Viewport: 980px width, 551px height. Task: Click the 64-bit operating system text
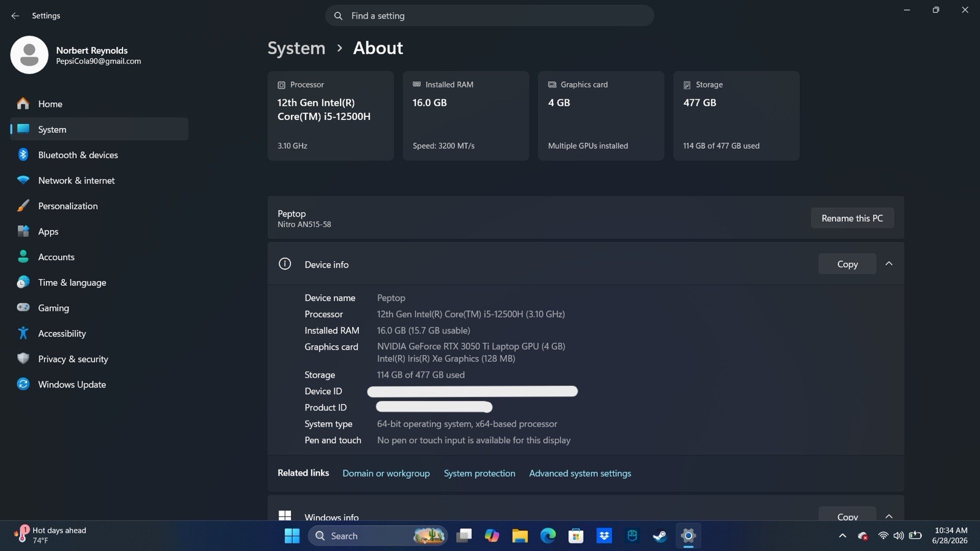tap(467, 424)
